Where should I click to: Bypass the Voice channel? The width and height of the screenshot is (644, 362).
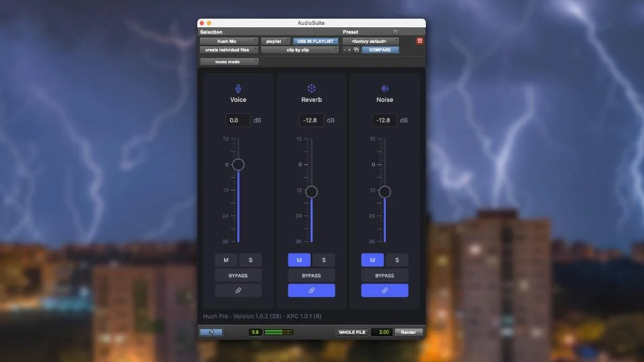tap(238, 276)
